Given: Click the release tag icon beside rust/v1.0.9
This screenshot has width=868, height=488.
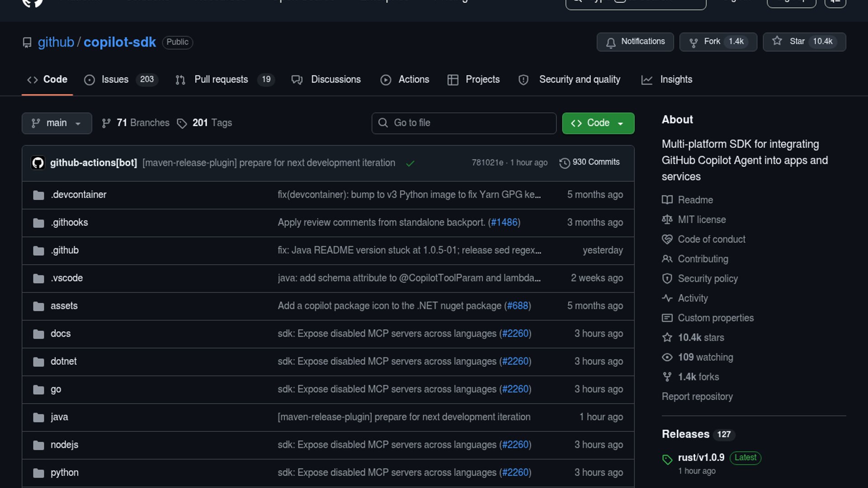Looking at the screenshot, I should click(x=667, y=460).
